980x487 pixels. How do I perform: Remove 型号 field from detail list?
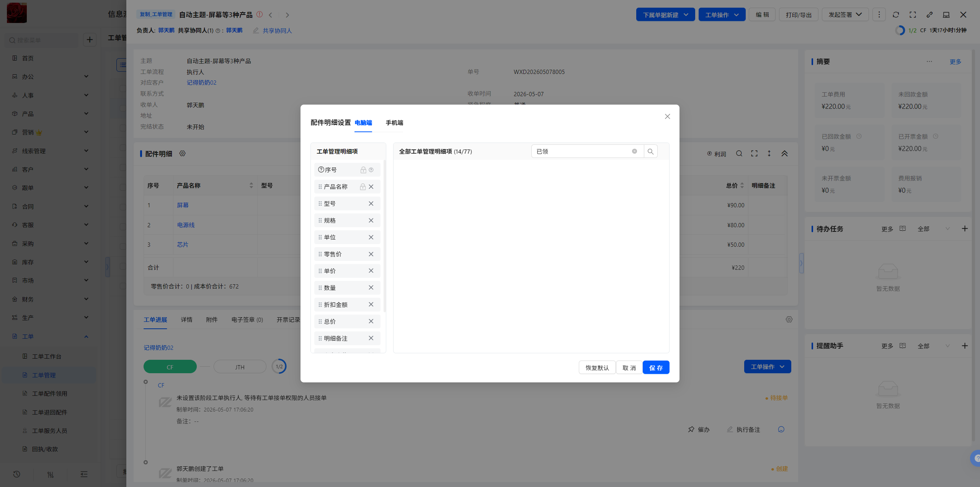(371, 203)
